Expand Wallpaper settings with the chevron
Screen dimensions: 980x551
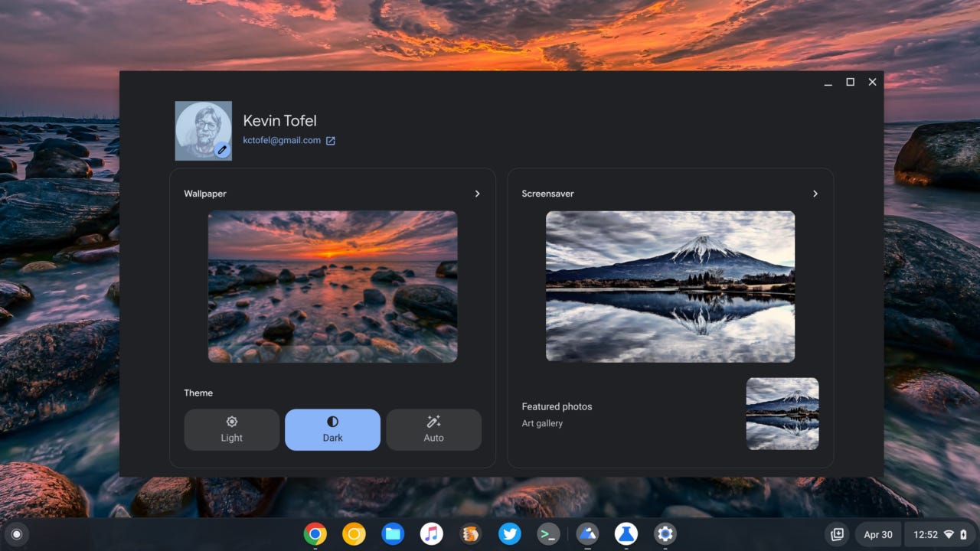477,194
